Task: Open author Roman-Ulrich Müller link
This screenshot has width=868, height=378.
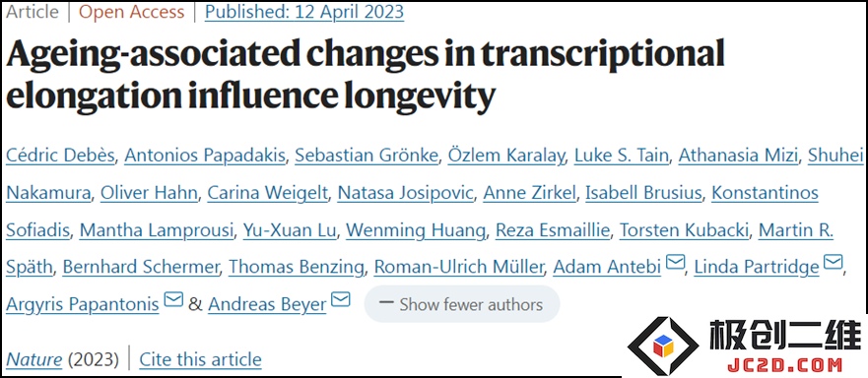Action: 458,268
